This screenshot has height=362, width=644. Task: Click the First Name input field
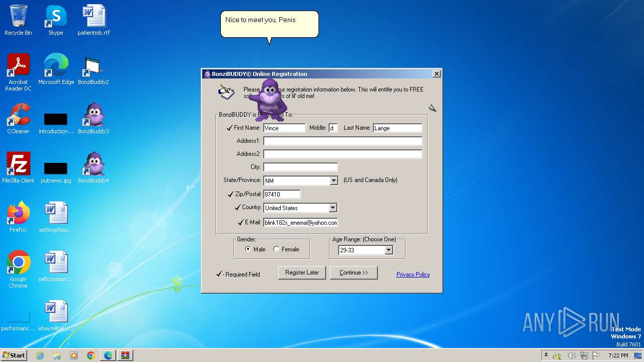284,128
